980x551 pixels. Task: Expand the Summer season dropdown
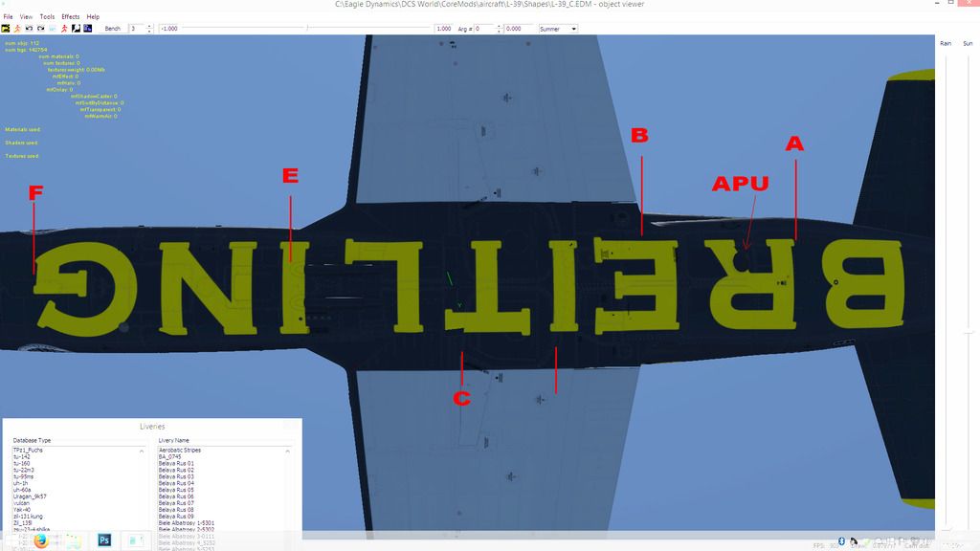[573, 30]
